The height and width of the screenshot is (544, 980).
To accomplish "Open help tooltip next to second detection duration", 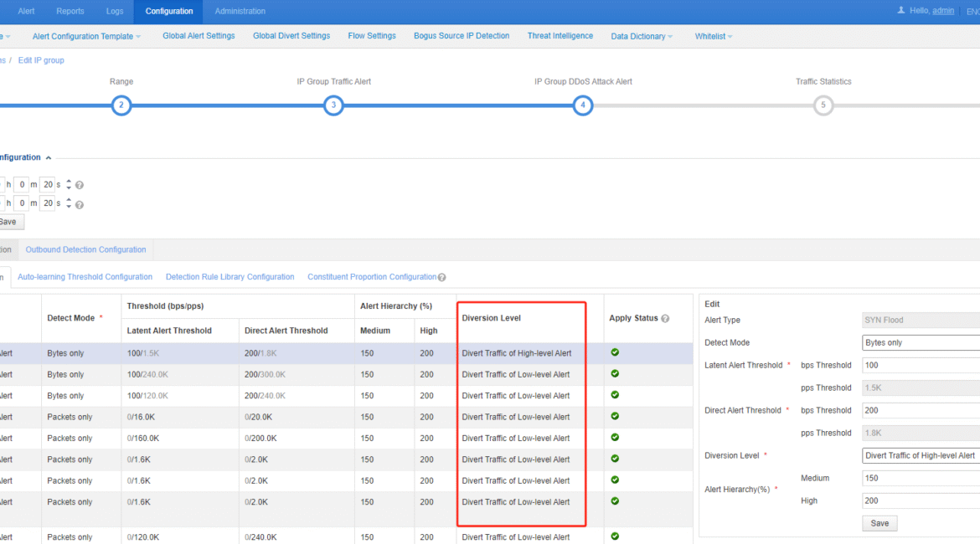I will (x=79, y=203).
